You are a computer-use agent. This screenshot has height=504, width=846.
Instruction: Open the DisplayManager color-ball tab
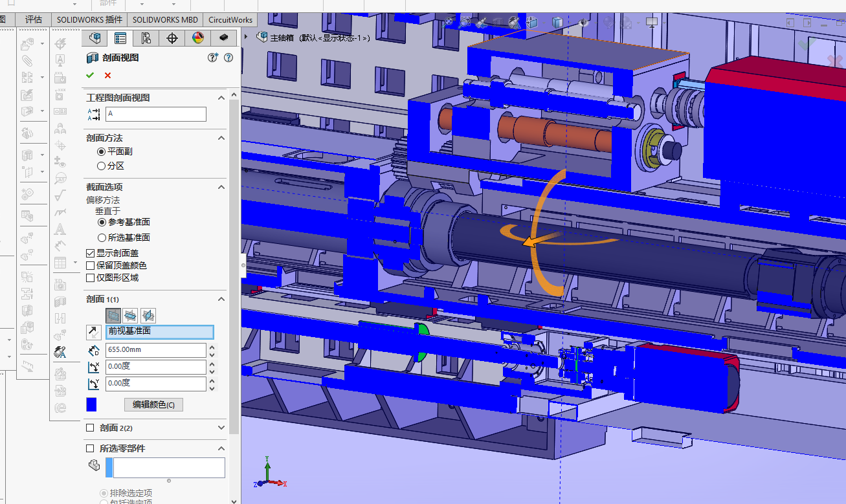pyautogui.click(x=198, y=38)
